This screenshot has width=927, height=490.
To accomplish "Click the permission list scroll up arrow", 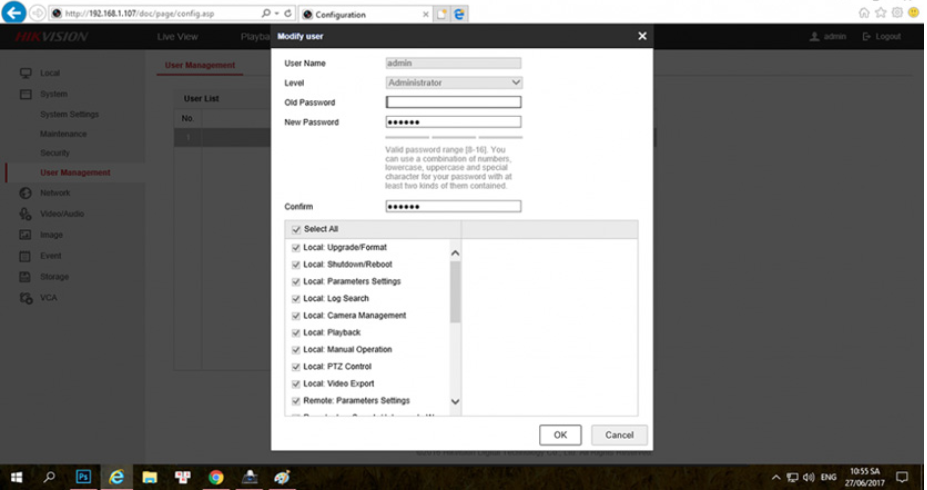I will [x=455, y=253].
